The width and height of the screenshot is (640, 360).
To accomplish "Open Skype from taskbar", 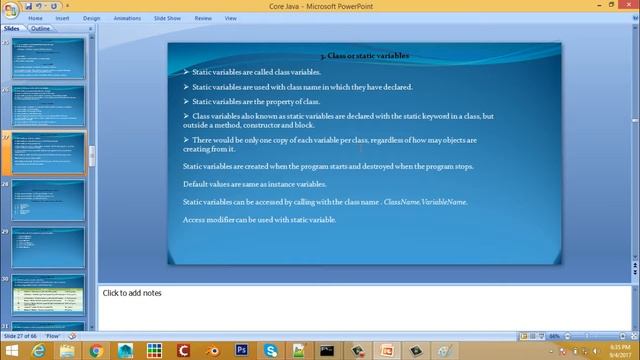I will coord(271,351).
